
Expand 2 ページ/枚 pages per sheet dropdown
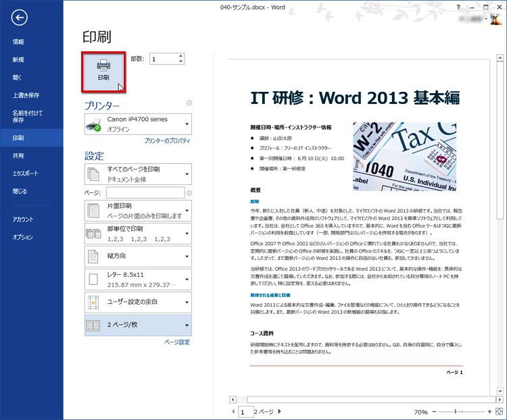138,325
